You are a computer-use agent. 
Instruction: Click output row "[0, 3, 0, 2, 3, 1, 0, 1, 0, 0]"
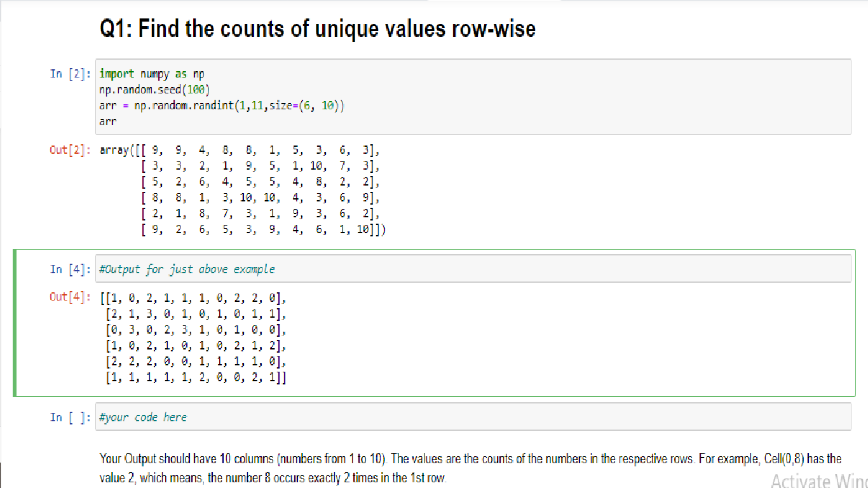coord(196,330)
